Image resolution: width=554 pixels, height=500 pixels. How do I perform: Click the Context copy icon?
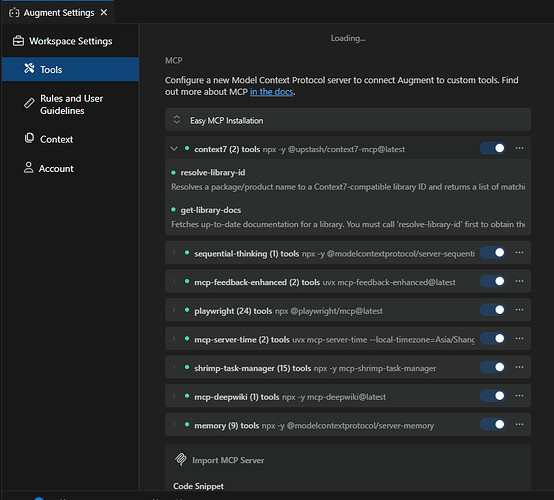point(29,138)
